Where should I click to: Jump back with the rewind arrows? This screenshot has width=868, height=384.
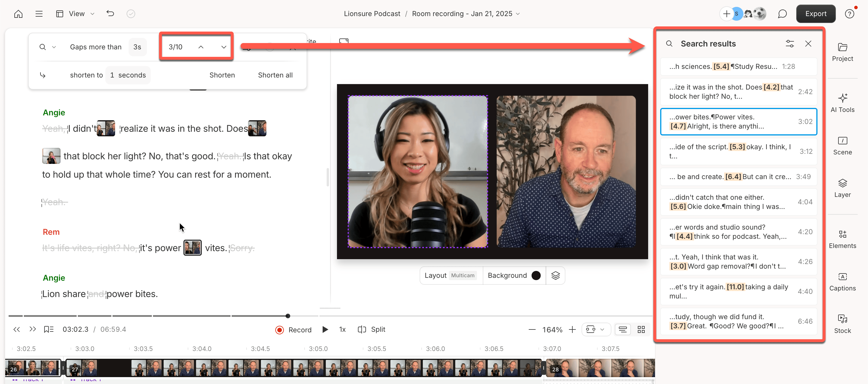[x=17, y=329]
